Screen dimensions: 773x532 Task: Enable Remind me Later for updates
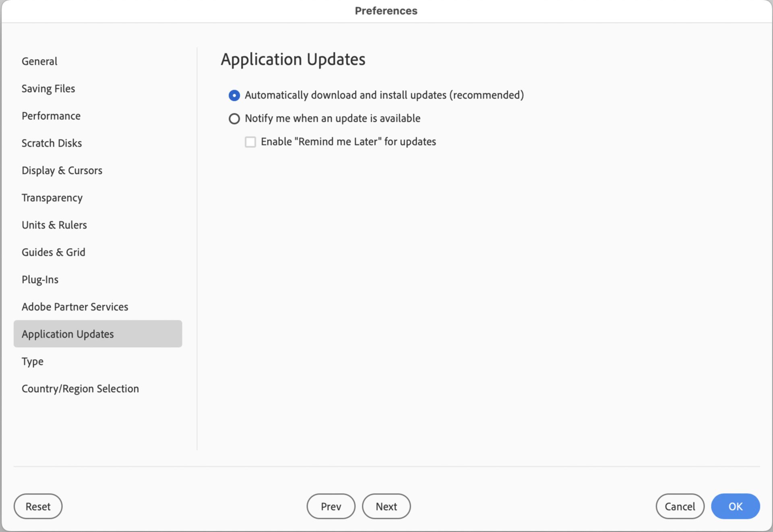tap(249, 141)
